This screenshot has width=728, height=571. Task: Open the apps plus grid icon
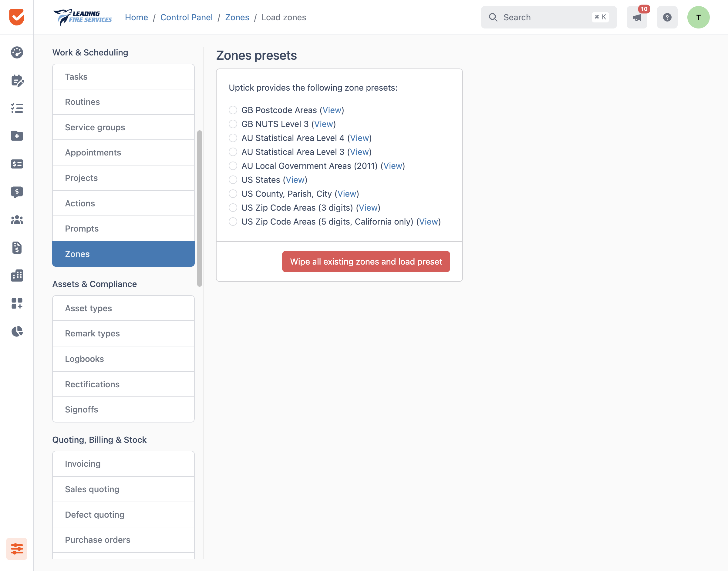point(17,304)
